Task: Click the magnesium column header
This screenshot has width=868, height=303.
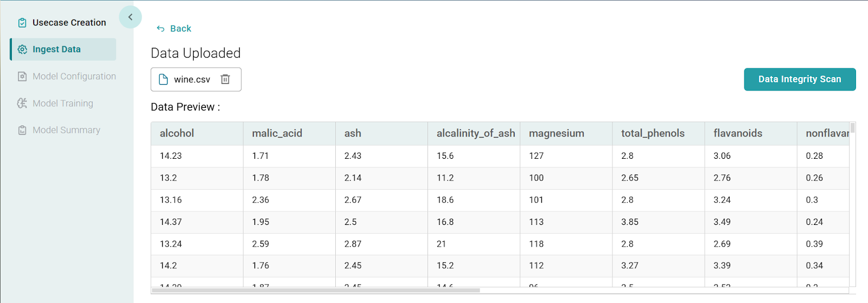Action: pos(566,133)
